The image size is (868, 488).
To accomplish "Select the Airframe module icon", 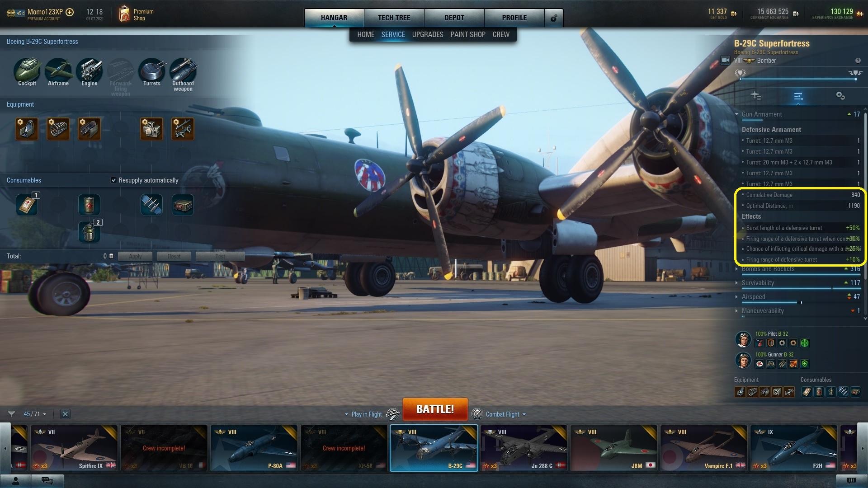I will click(x=58, y=70).
